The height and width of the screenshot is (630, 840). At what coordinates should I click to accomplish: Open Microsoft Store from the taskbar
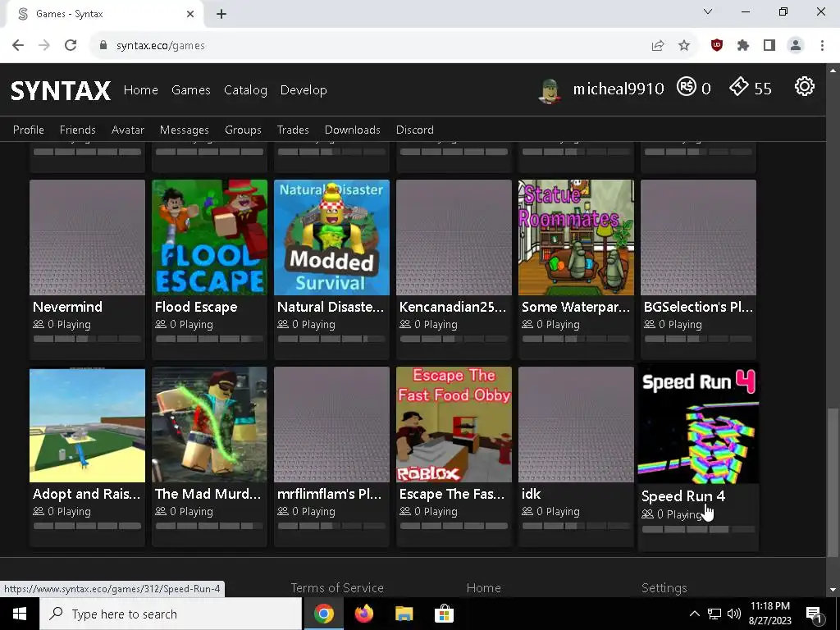tap(444, 614)
